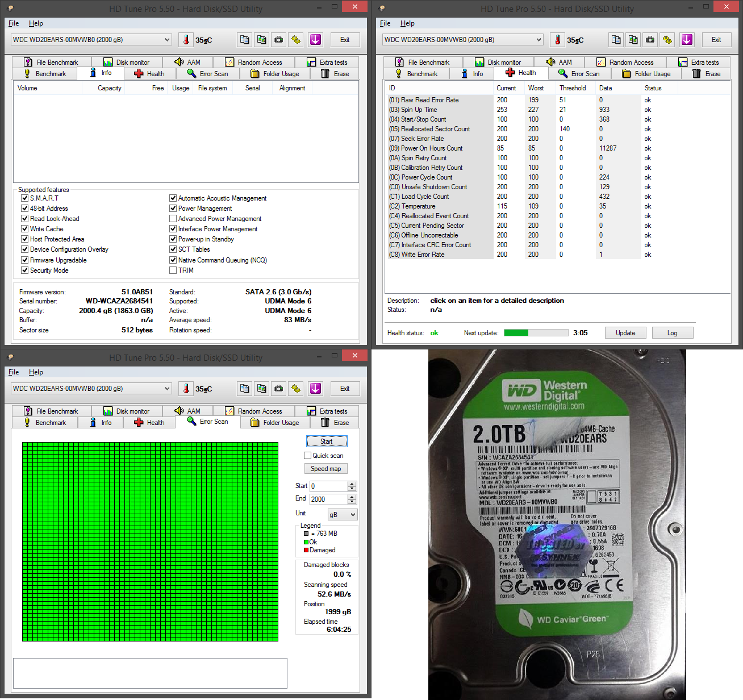Toggle the S.M.A.R.T supported feature checkbox
This screenshot has height=700, width=743.
24,198
